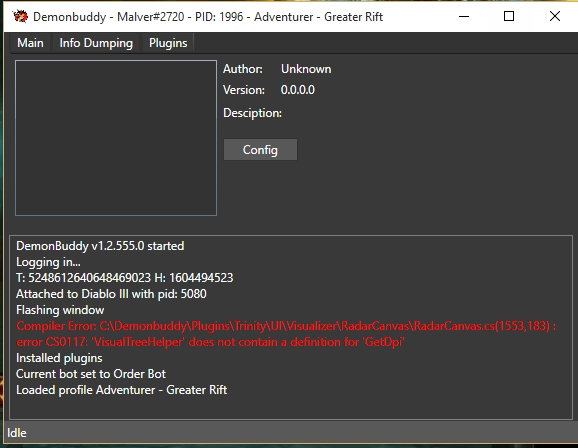Image resolution: width=578 pixels, height=448 pixels.
Task: Click the Desciption: label
Action: click(252, 113)
